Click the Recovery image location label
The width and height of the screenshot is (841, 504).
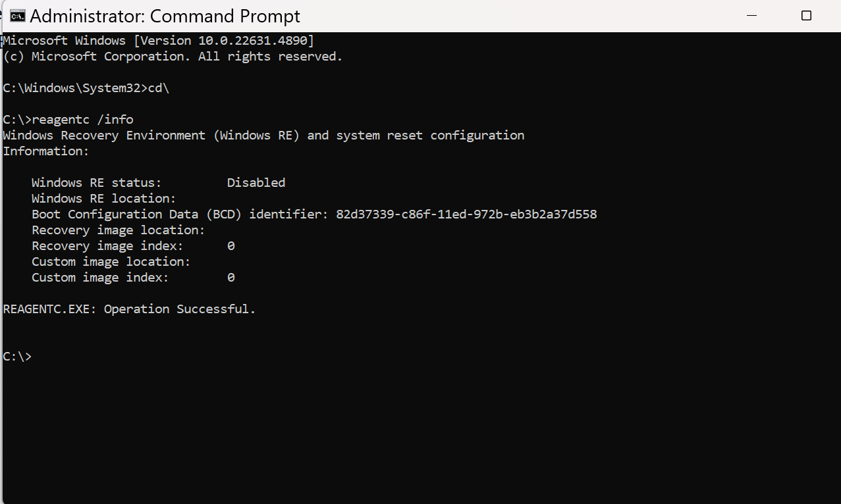pos(119,230)
